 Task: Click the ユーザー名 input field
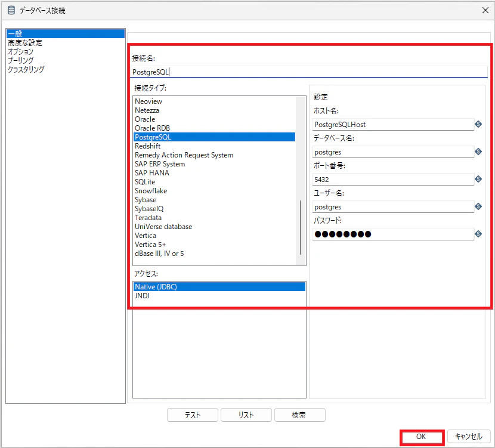(x=393, y=207)
